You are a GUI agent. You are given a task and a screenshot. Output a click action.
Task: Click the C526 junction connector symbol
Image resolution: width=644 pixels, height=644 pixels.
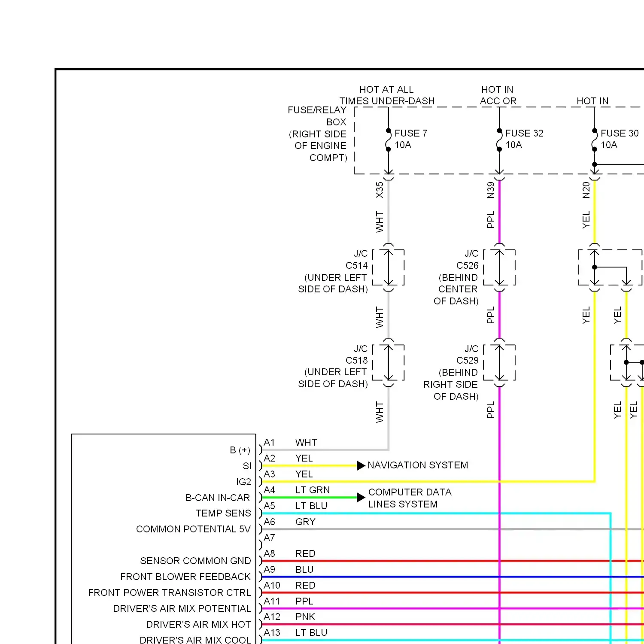point(499,267)
